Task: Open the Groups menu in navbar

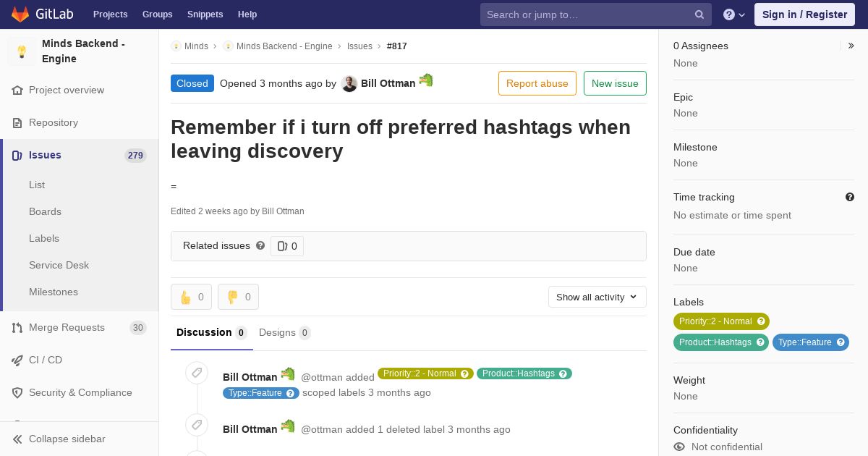Action: click(157, 14)
